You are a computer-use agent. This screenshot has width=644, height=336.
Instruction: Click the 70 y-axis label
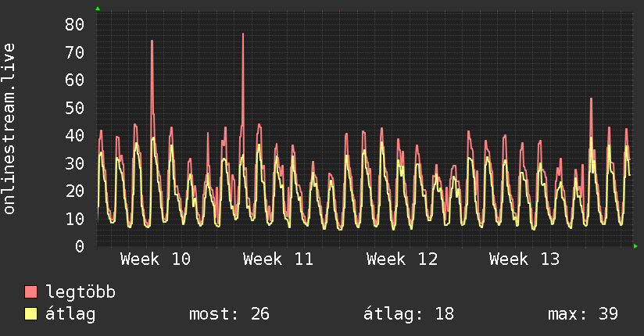[x=74, y=52]
